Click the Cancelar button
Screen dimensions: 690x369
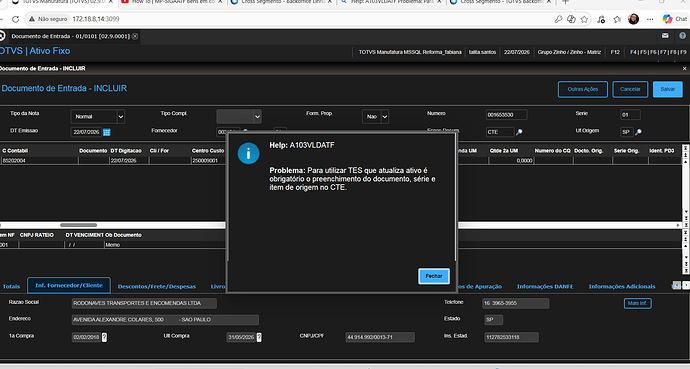(630, 89)
